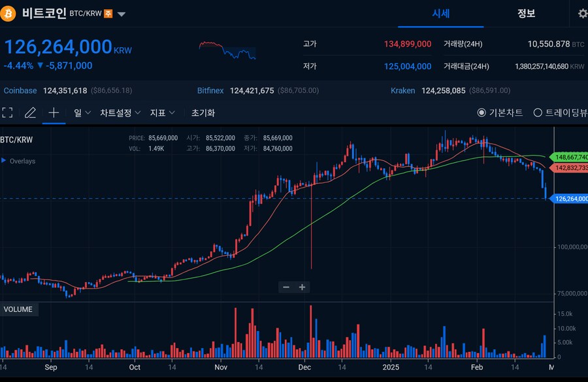The image size is (588, 382).
Task: Zoom out chart with minus button
Action: (286, 287)
